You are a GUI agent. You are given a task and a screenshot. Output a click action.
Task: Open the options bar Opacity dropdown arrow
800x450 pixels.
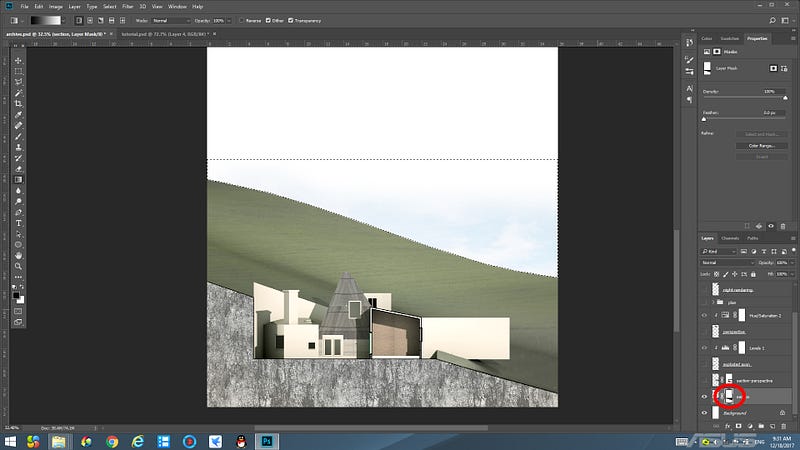[229, 20]
